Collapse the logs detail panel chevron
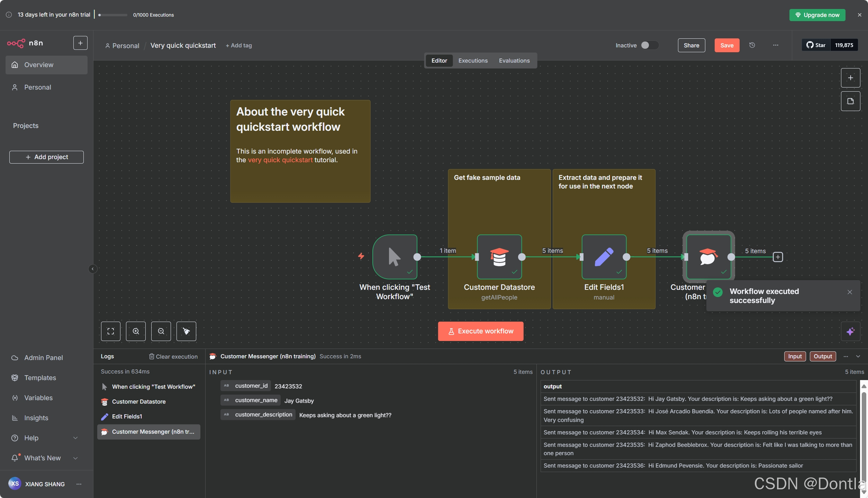868x498 pixels. [859, 356]
